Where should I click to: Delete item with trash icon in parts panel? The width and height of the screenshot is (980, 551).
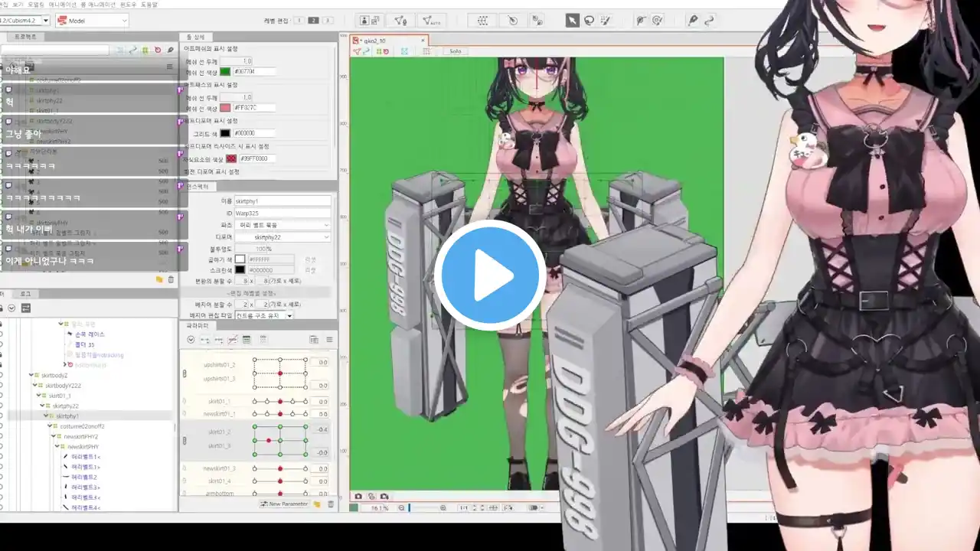click(170, 280)
